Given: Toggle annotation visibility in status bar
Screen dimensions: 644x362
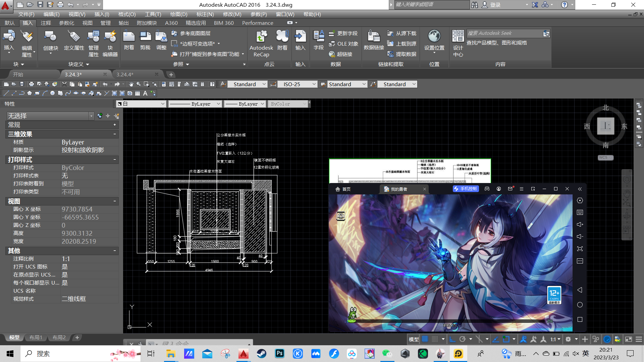Looking at the screenshot, I should pos(523,339).
